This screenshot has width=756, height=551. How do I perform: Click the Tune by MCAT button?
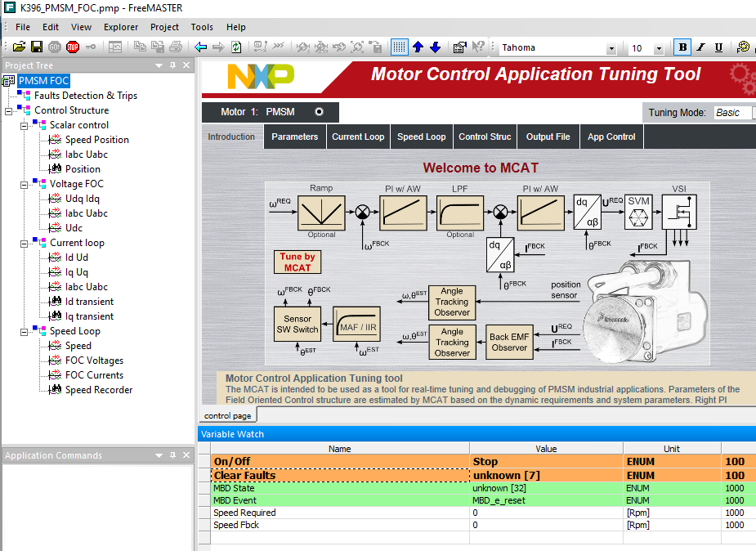point(297,262)
